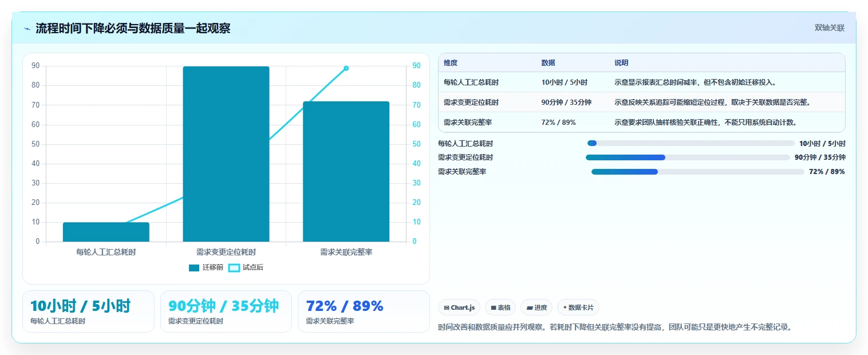Click progress value label 72% / 89%
868x355 pixels.
827,172
